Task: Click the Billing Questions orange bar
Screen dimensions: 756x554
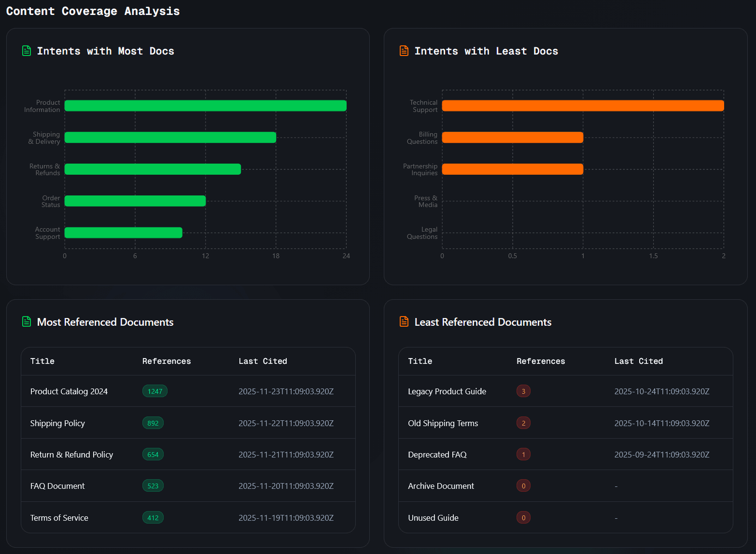Action: (x=512, y=138)
